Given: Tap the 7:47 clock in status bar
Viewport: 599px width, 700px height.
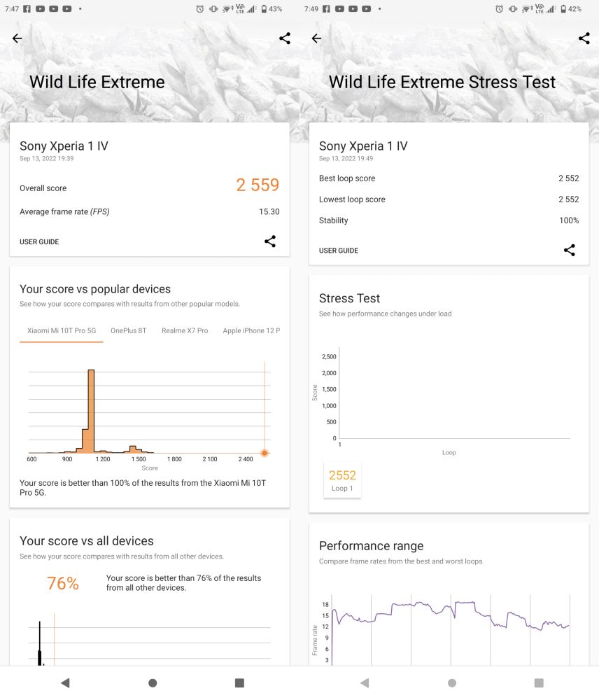Looking at the screenshot, I should click(x=12, y=8).
